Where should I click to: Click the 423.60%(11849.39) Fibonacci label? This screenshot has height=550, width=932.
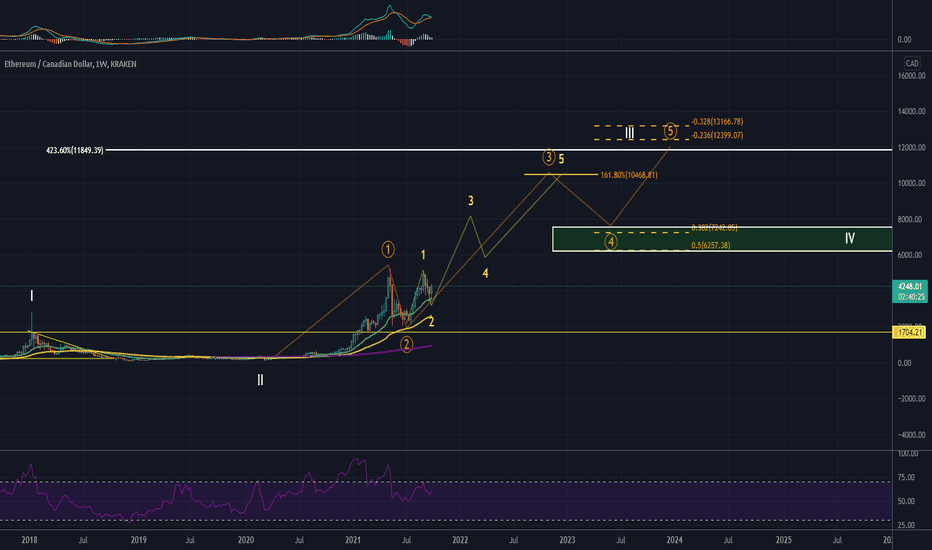coord(74,150)
